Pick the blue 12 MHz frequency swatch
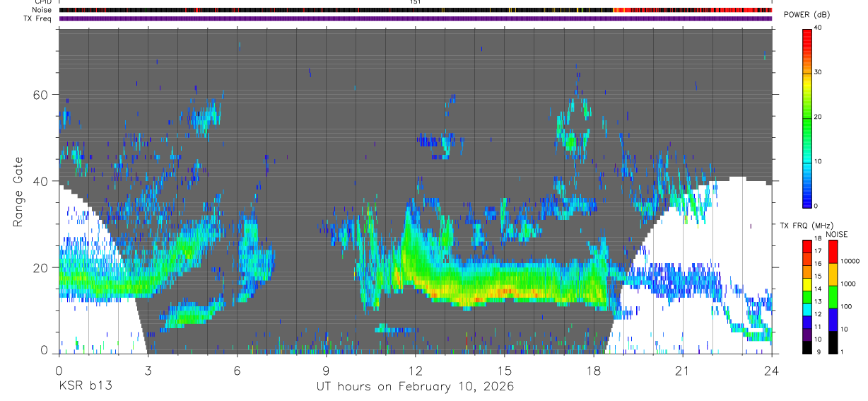This screenshot has width=868, height=401. [x=807, y=321]
